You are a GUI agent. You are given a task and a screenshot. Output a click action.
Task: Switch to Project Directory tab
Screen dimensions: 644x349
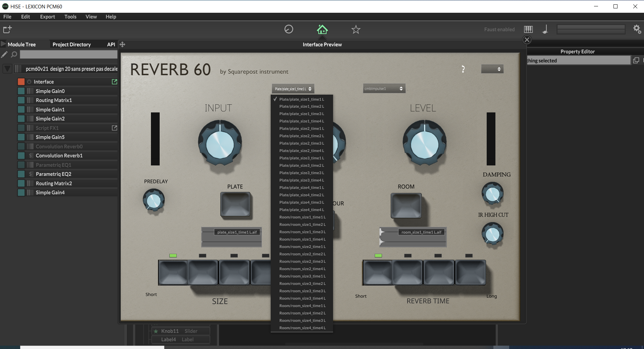(x=71, y=44)
